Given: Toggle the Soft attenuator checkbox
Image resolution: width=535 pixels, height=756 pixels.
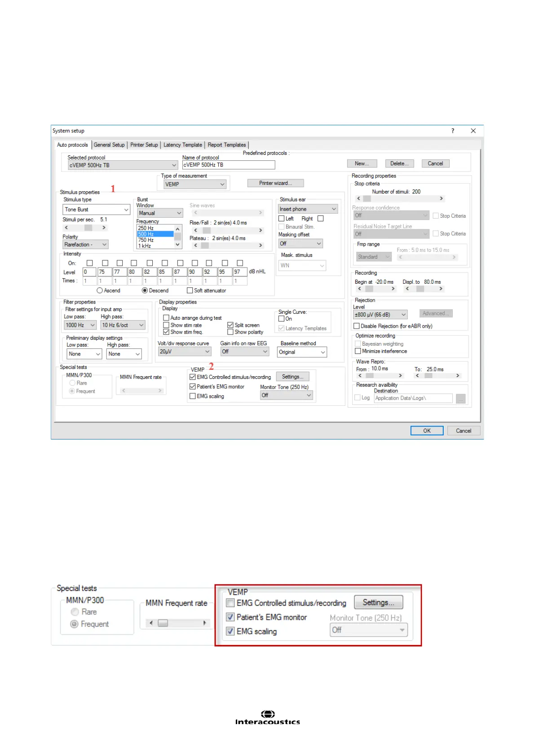Looking at the screenshot, I should pos(190,291).
